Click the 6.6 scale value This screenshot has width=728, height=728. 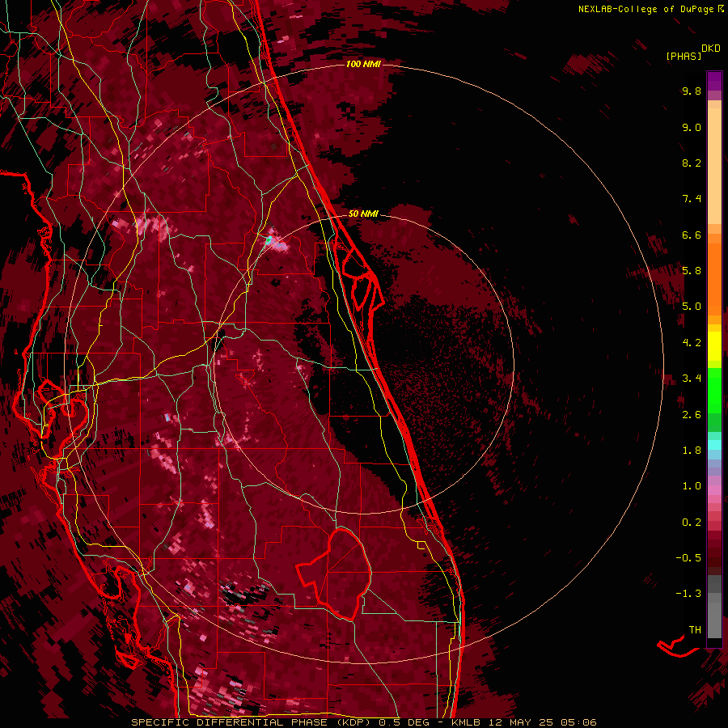pyautogui.click(x=692, y=235)
